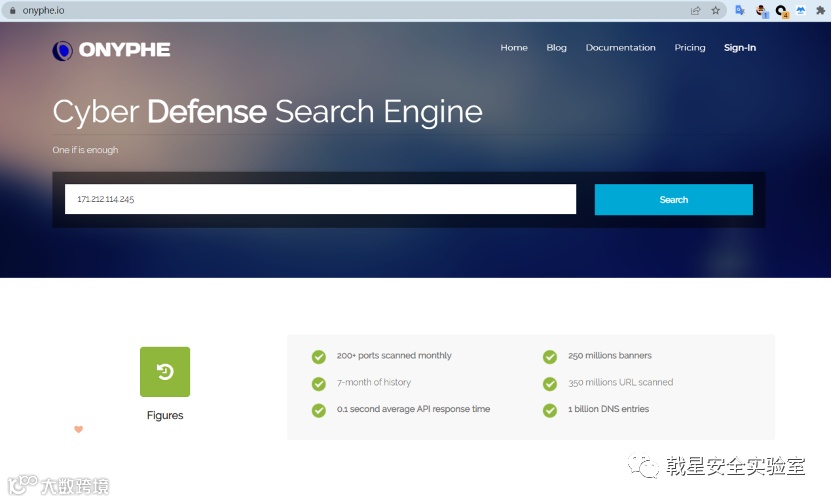The width and height of the screenshot is (832, 502).
Task: Click the 'Figures' label text
Action: coord(165,416)
